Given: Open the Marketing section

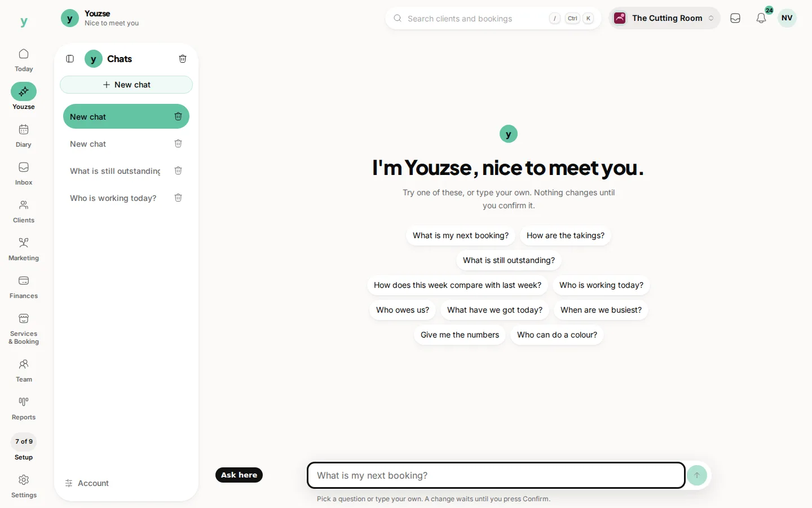Looking at the screenshot, I should [x=24, y=249].
